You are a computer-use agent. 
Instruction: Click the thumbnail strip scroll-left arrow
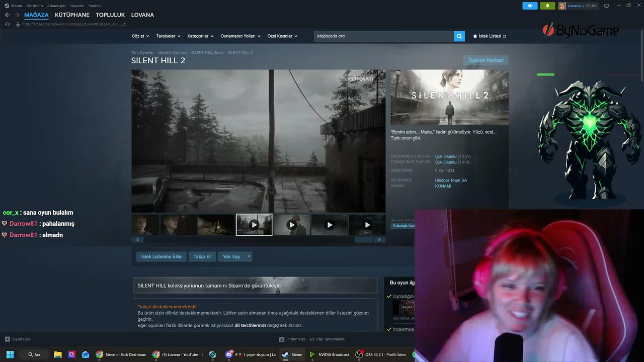pos(137,240)
